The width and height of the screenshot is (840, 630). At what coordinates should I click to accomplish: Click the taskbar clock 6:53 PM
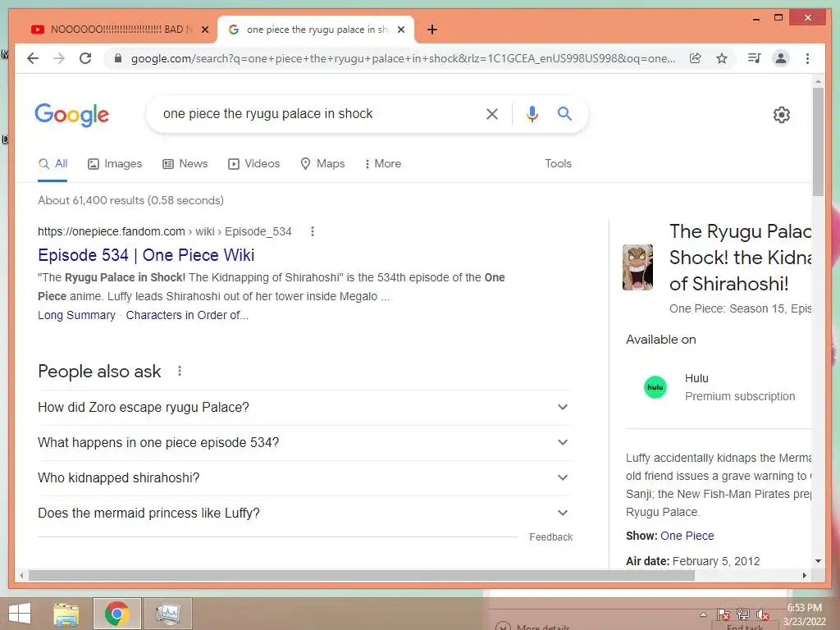point(804,608)
